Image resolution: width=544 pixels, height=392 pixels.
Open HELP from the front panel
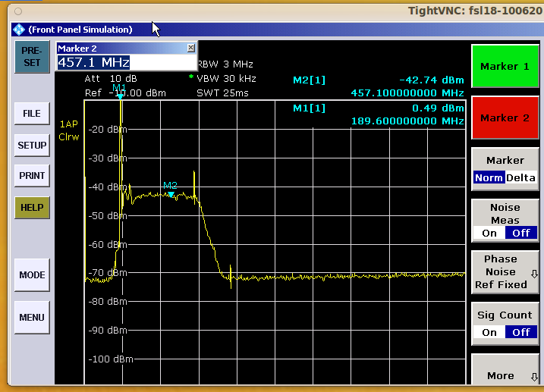click(x=31, y=208)
